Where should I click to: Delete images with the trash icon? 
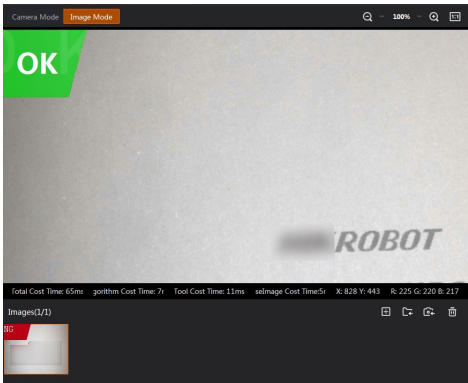pos(452,312)
